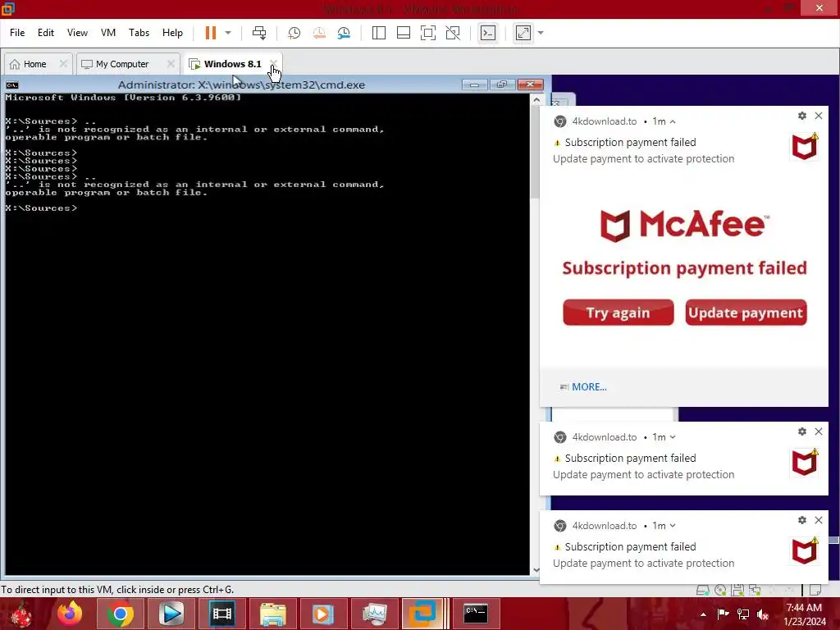Viewport: 840px width, 630px height.
Task: Click the message log icon in status bar
Action: 815,591
